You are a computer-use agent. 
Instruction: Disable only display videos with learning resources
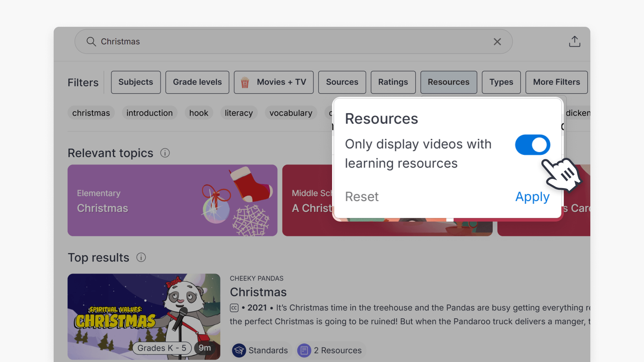[532, 144]
